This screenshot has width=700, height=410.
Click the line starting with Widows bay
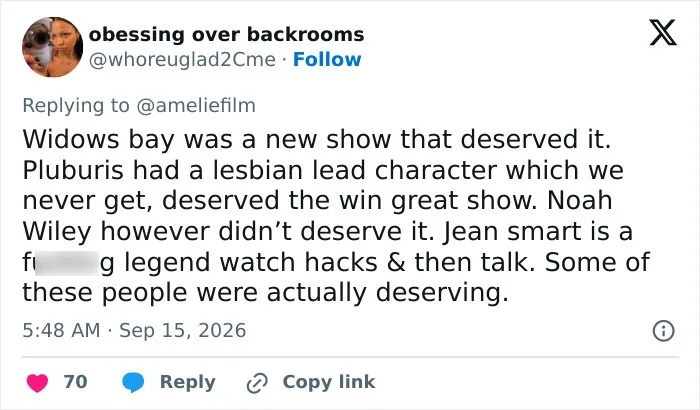(317, 139)
